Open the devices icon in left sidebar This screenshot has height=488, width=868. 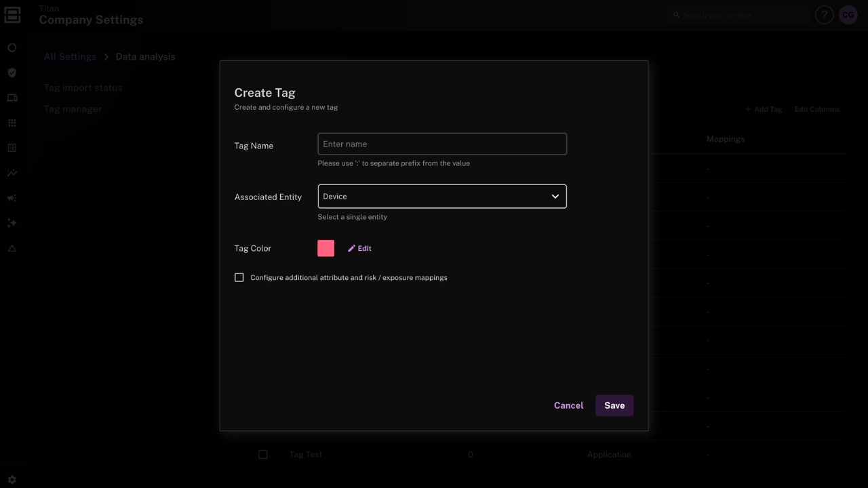tap(12, 98)
